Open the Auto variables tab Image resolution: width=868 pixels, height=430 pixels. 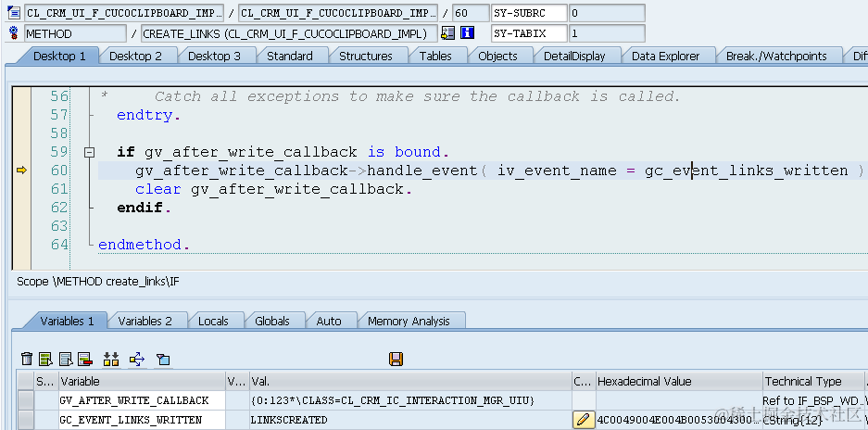coord(328,321)
